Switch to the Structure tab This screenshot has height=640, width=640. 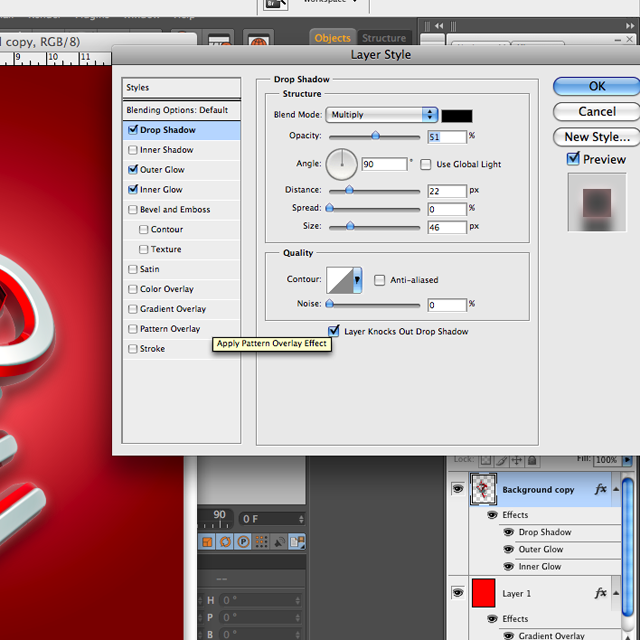pos(384,38)
